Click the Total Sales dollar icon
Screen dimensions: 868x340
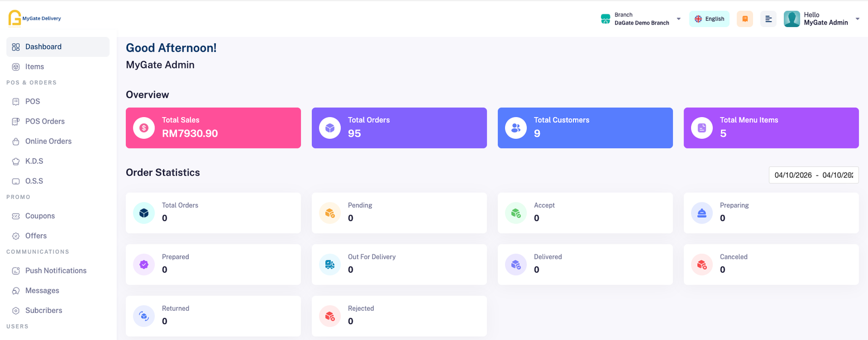(144, 128)
